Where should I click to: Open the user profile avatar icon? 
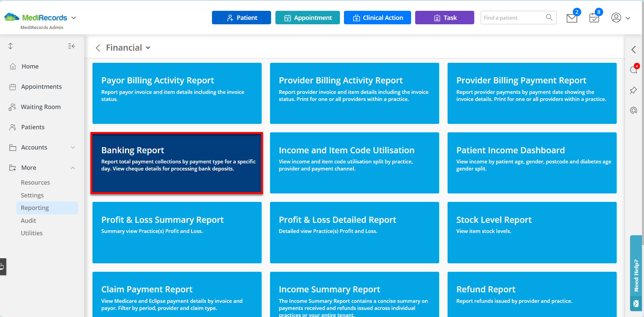point(616,18)
